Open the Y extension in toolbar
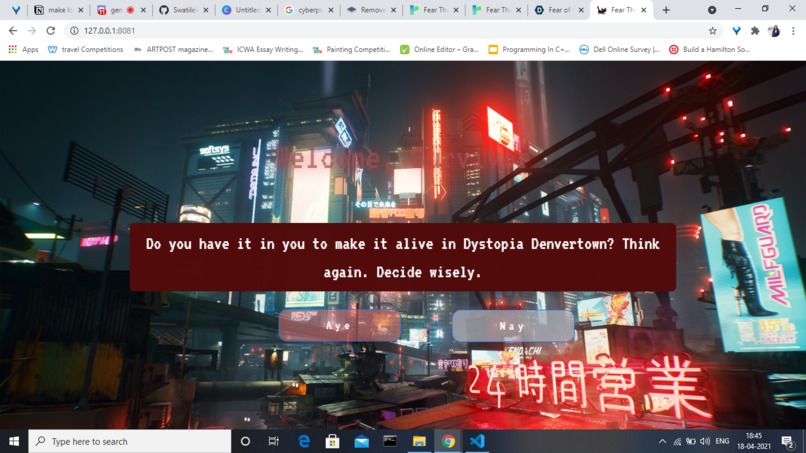Screen dimensions: 806x453 736,31
